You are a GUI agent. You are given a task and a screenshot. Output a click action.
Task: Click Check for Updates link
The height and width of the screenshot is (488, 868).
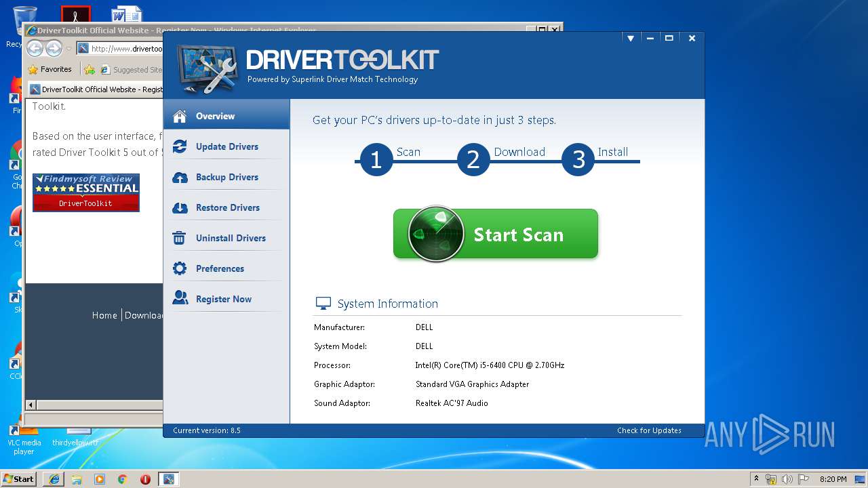(x=649, y=430)
